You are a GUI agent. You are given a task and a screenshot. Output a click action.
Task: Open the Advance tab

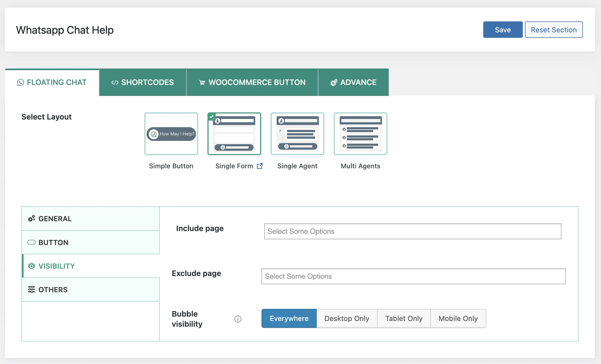click(353, 83)
